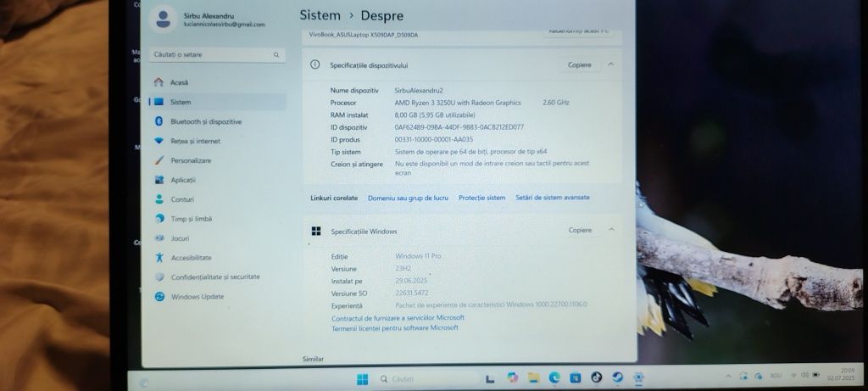This screenshot has width=868, height=391.
Task: Open TikTok from the taskbar
Action: tap(596, 377)
